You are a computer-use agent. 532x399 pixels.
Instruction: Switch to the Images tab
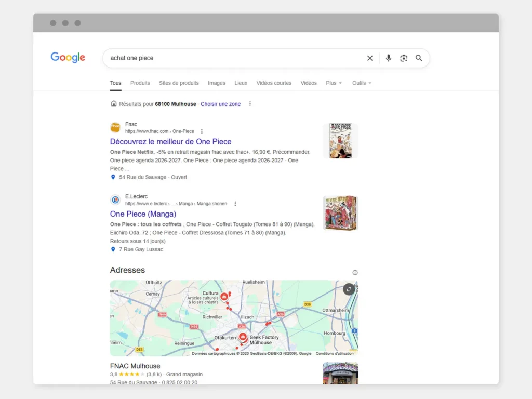tap(217, 83)
